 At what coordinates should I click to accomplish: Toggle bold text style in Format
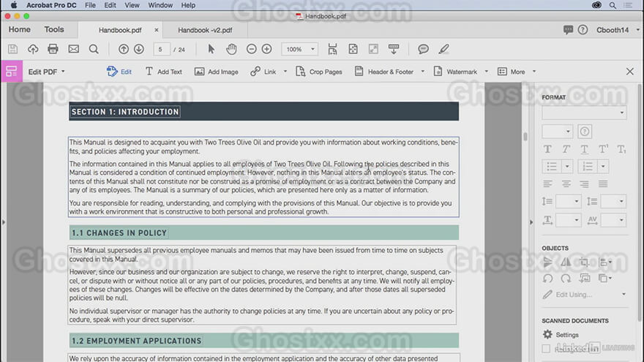(x=547, y=149)
